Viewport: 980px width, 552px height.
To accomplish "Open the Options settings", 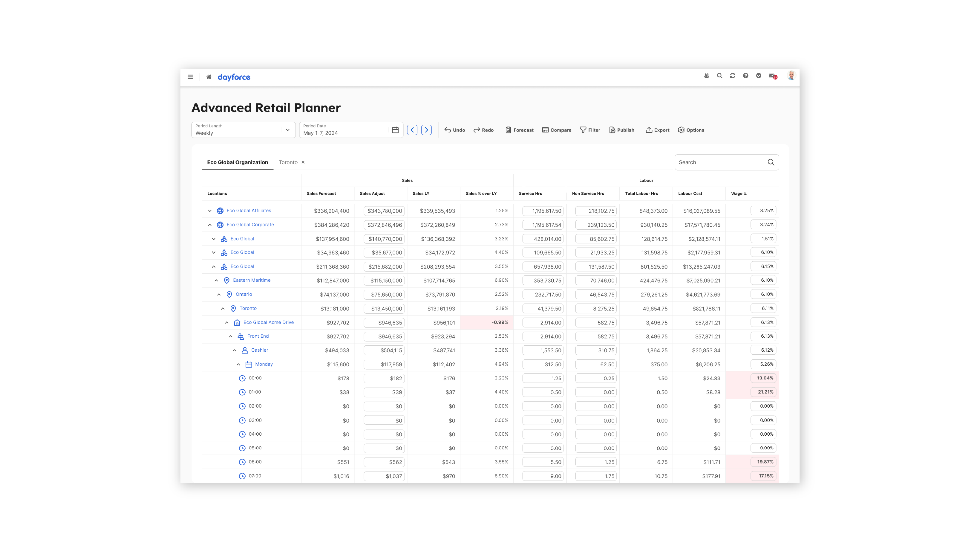I will tap(691, 130).
